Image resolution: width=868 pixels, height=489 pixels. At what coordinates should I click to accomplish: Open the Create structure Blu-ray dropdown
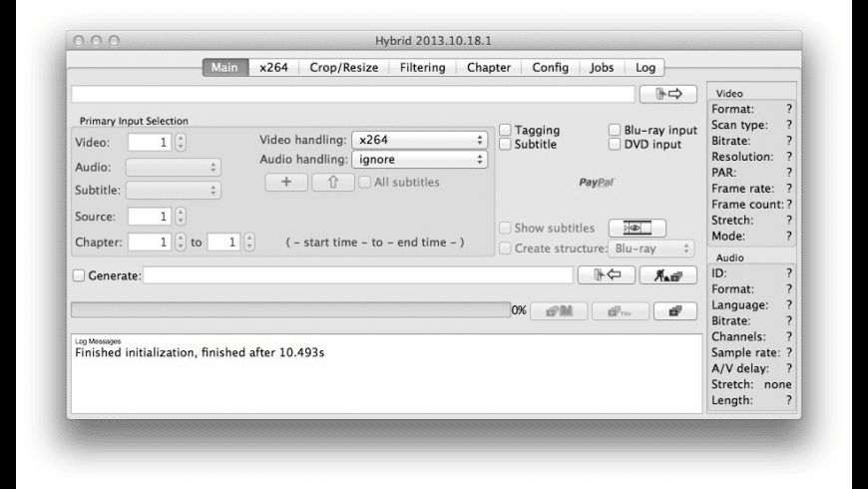[x=651, y=248]
